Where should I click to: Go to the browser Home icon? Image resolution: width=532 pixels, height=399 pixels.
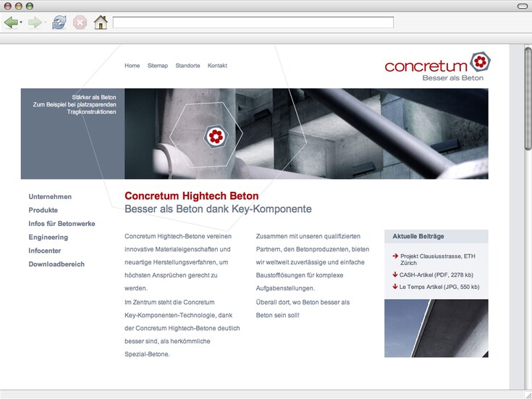click(101, 22)
